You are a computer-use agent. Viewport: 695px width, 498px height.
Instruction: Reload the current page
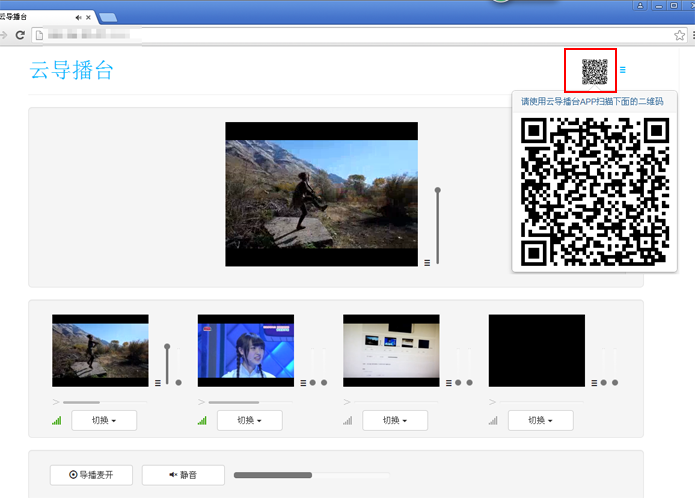pos(20,35)
